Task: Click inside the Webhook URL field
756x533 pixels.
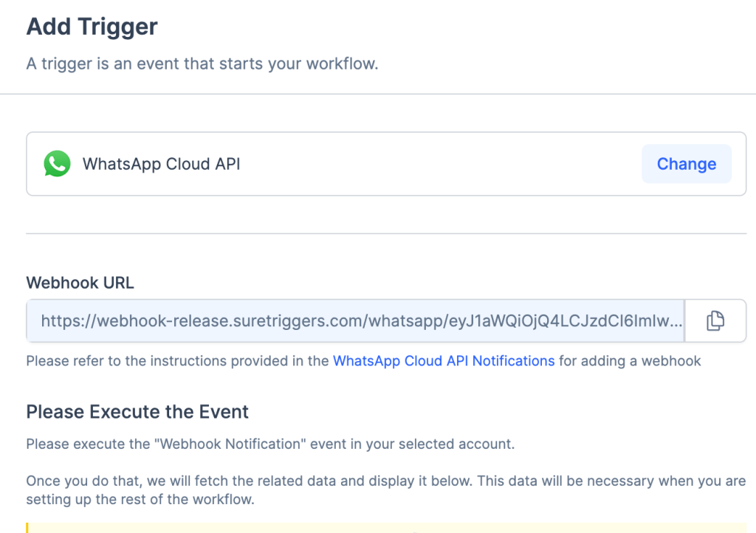Action: tap(354, 321)
